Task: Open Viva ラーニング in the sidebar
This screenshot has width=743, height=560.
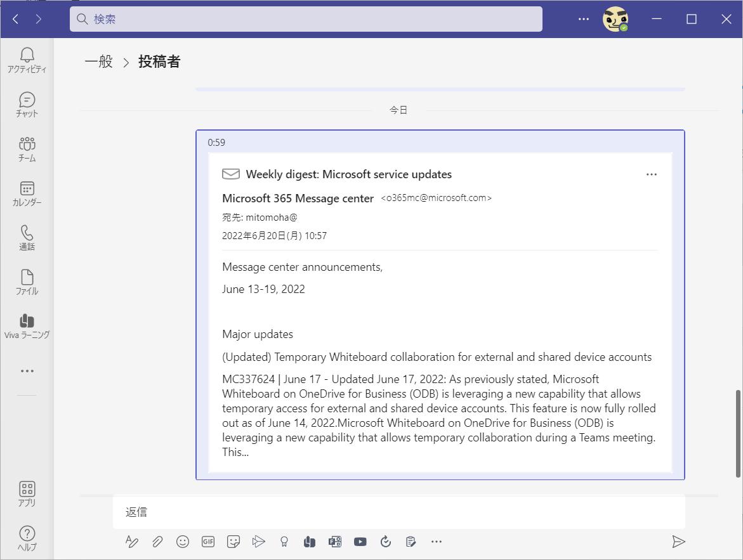Action: [27, 327]
